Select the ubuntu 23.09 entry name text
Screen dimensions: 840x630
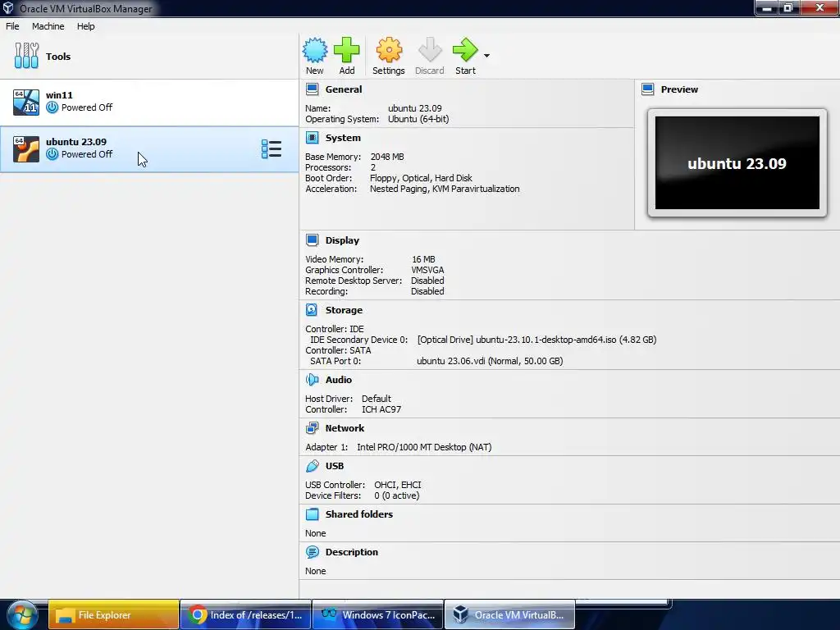76,141
